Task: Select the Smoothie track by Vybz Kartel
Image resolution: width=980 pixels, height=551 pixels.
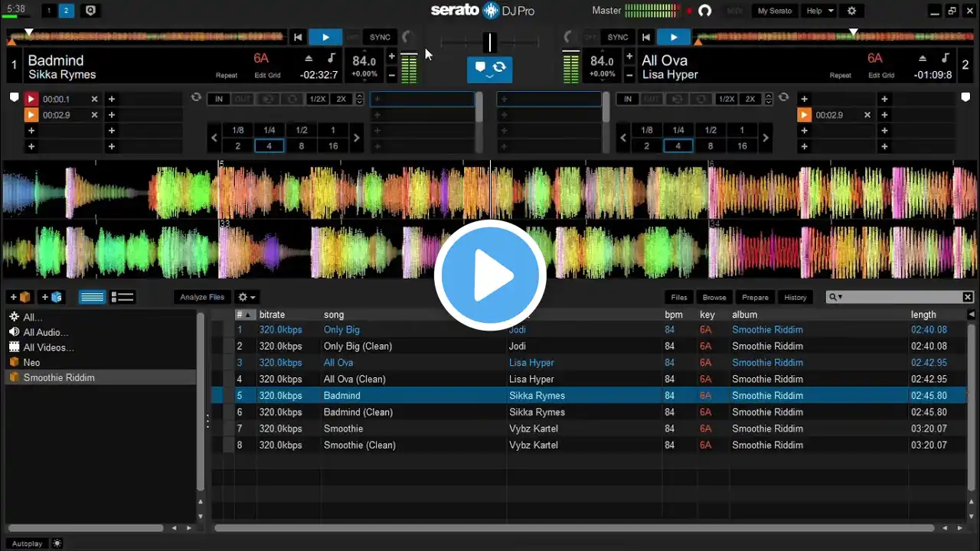Action: 343,429
